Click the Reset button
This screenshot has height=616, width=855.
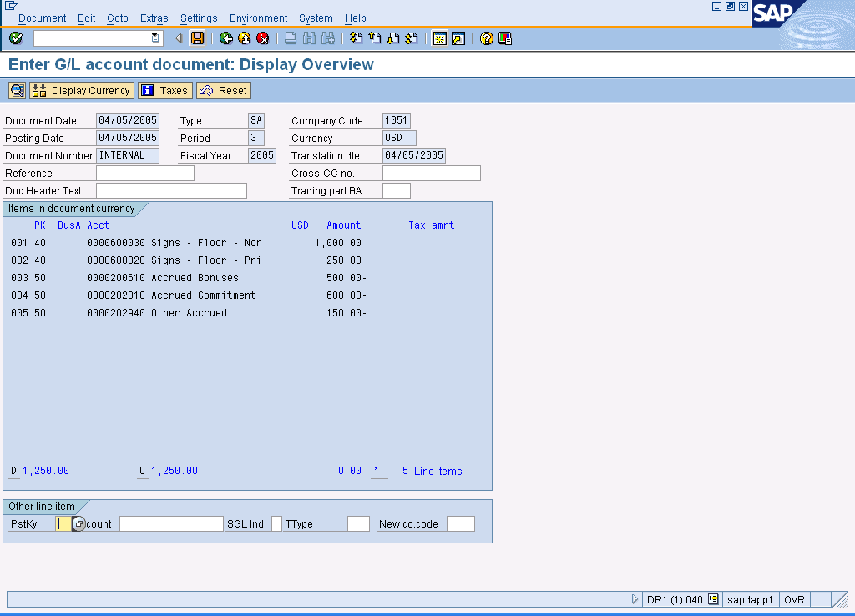coord(224,90)
